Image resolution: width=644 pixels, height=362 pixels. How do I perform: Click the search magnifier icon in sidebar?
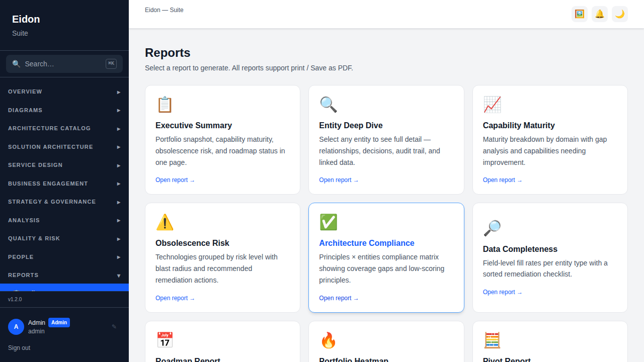point(17,64)
